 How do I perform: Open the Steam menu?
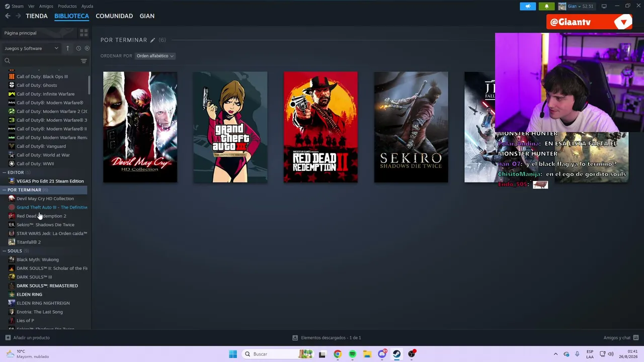tap(15, 6)
